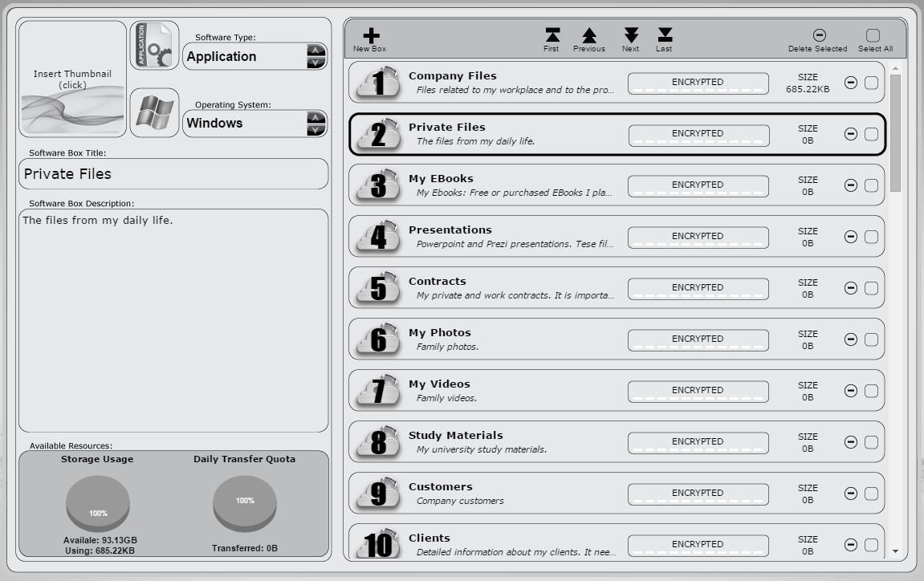Click the number 3 cloud icon
Screen dimensions: 924x581
point(378,185)
